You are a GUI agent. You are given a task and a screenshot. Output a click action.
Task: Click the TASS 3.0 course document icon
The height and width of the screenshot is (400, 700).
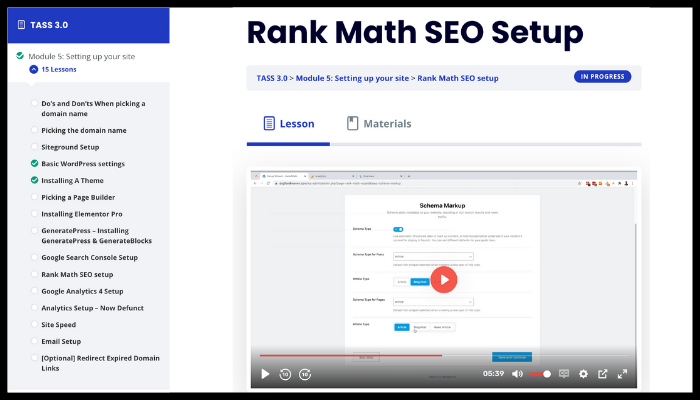coord(21,25)
